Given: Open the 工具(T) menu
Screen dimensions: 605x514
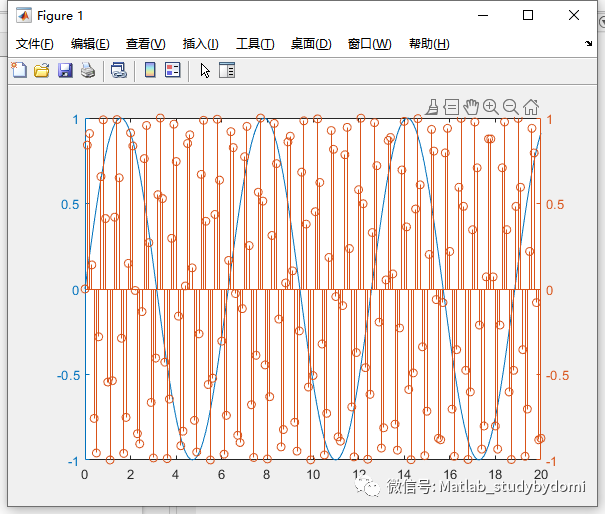Looking at the screenshot, I should tap(255, 44).
